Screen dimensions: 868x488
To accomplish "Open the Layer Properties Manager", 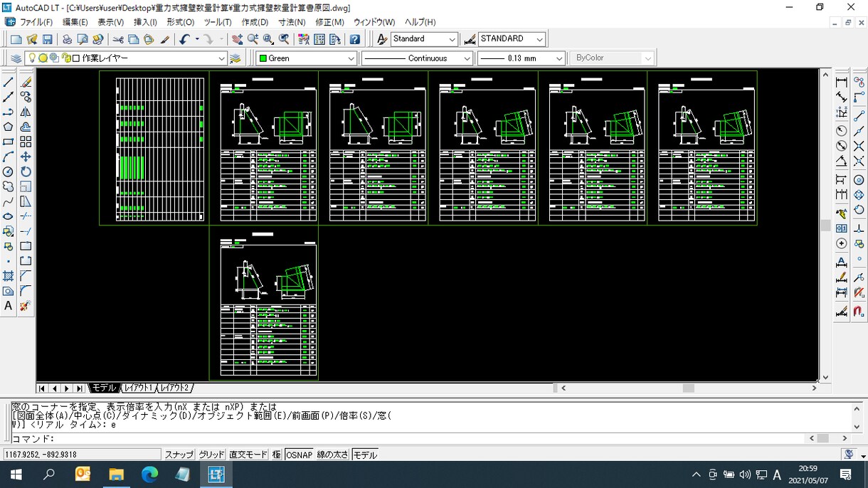I will click(x=16, y=58).
